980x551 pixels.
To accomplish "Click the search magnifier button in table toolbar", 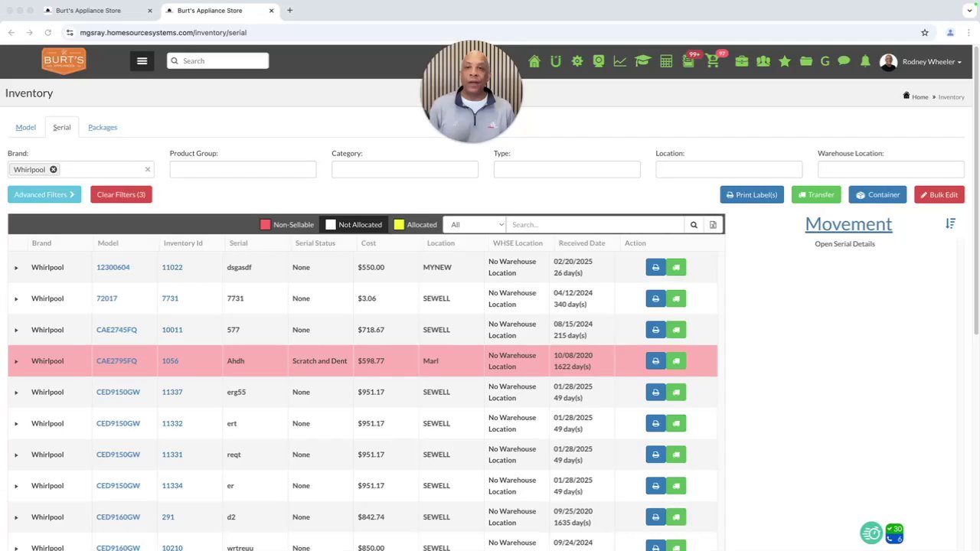I will [694, 225].
